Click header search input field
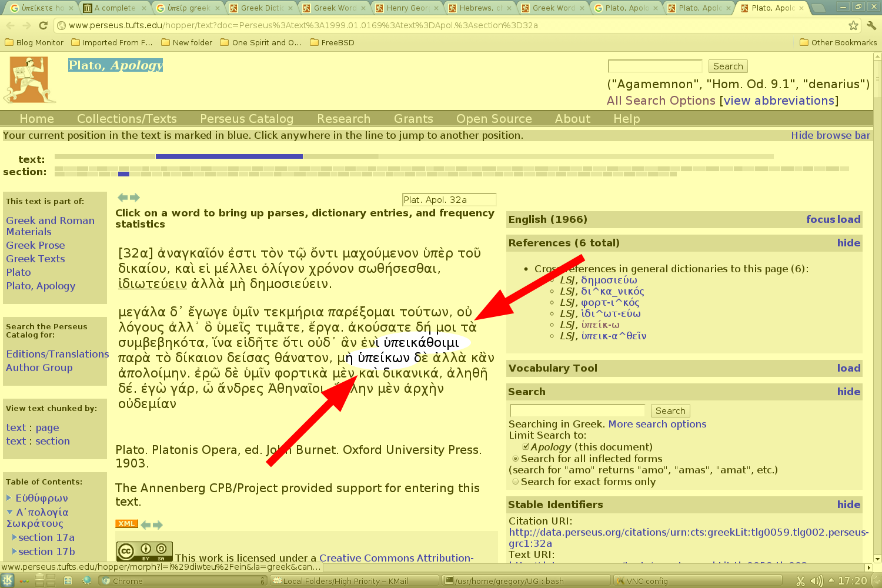Image resolution: width=882 pixels, height=588 pixels. click(655, 66)
